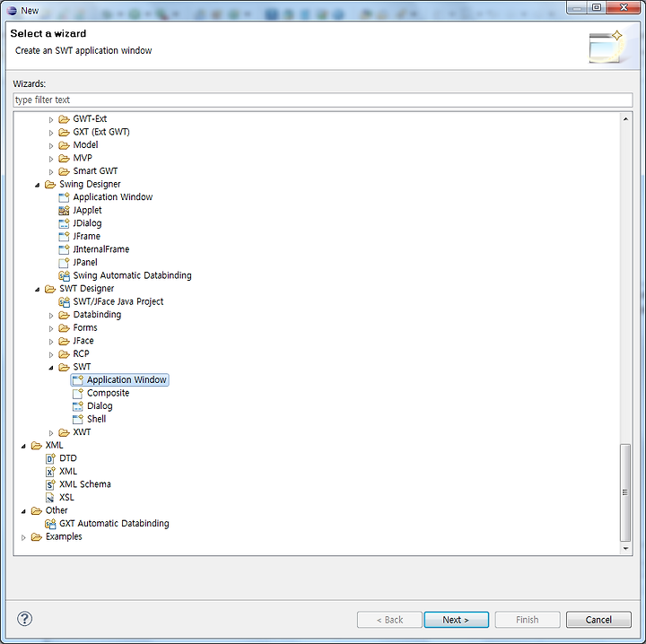
Task: Click the XSL file icon
Action: (x=50, y=498)
